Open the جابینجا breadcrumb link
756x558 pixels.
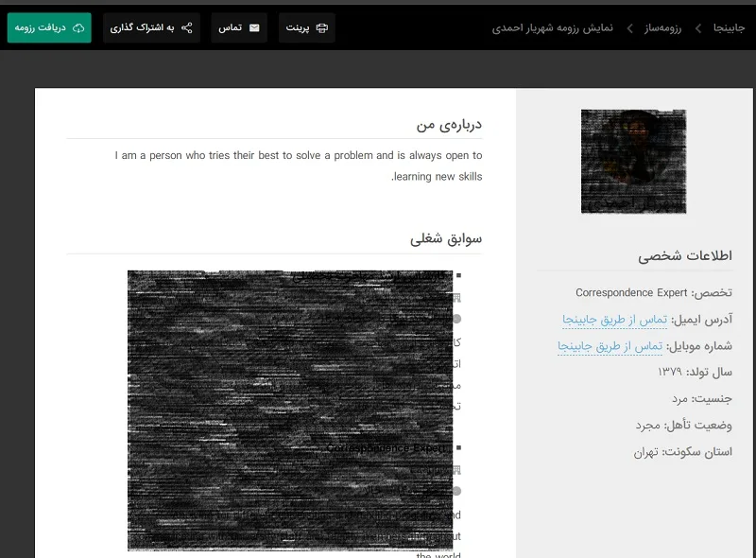[729, 28]
